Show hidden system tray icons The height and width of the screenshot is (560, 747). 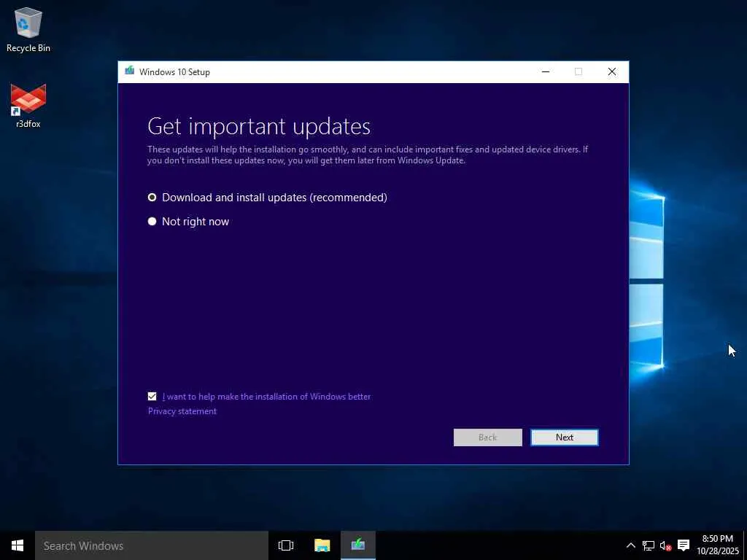pos(630,545)
